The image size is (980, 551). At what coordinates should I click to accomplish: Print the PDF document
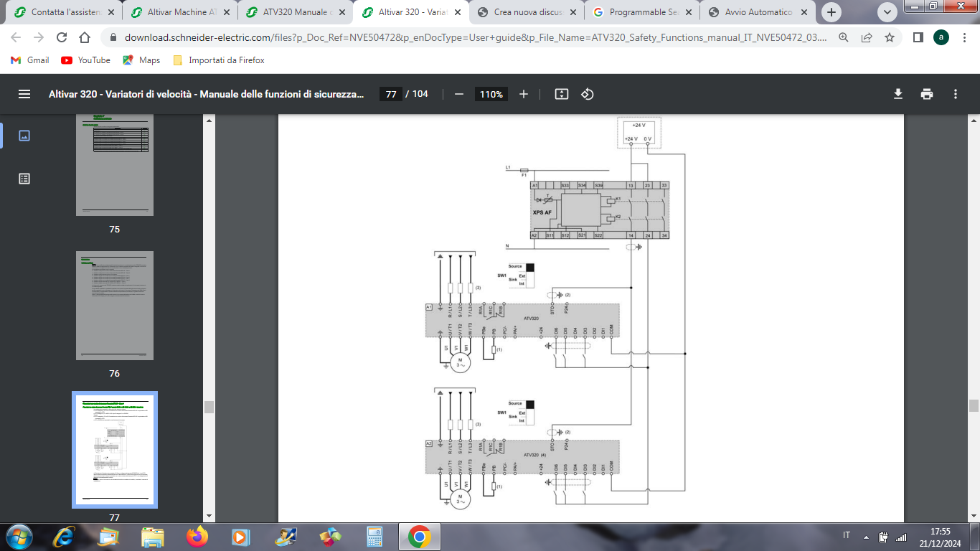pyautogui.click(x=927, y=94)
